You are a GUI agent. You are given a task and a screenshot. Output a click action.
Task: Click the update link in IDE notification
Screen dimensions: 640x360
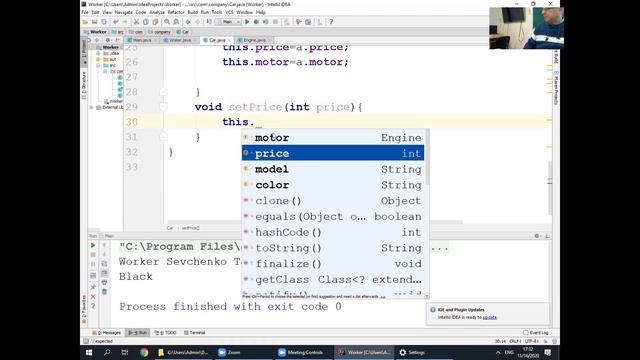[490, 317]
